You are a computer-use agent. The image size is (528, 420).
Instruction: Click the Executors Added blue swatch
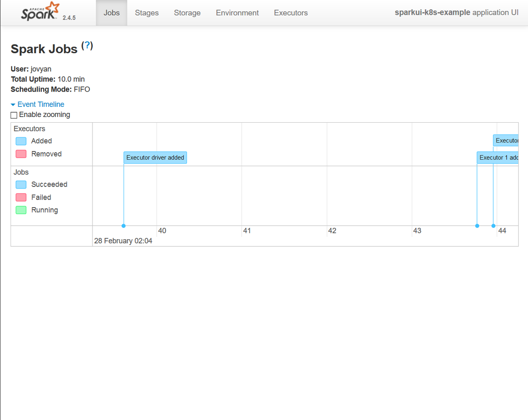click(21, 141)
